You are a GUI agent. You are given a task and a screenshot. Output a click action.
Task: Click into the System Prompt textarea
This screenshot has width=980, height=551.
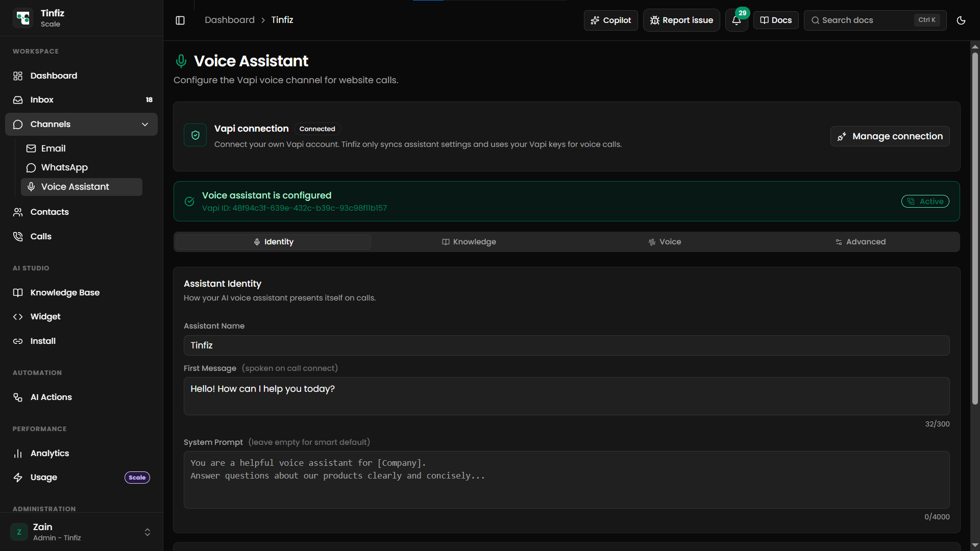(x=567, y=480)
